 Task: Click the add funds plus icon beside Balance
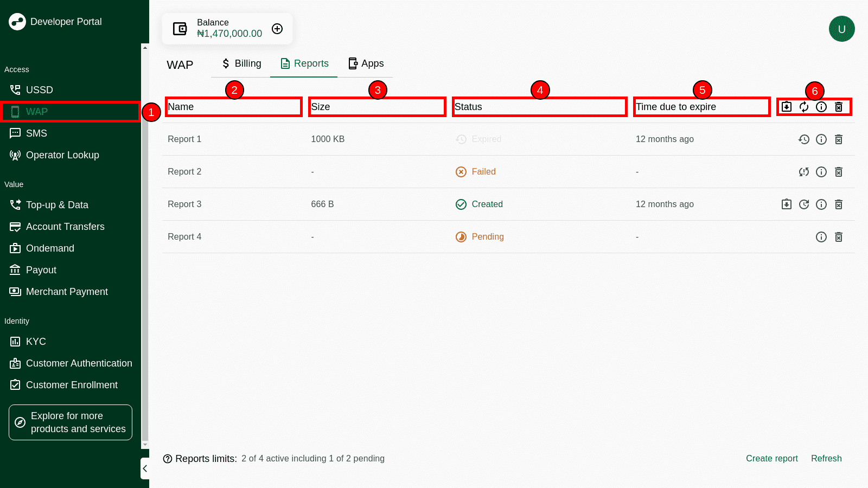(277, 29)
